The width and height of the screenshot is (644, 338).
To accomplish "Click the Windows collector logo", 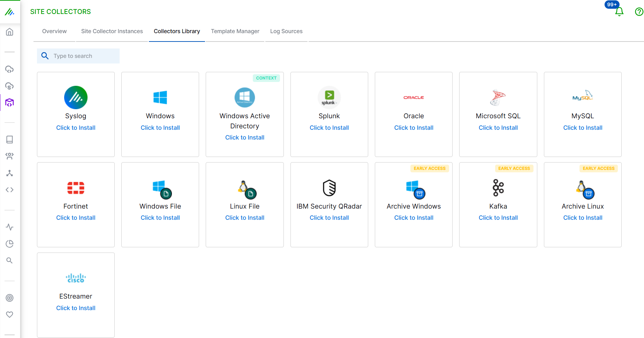I will [160, 97].
